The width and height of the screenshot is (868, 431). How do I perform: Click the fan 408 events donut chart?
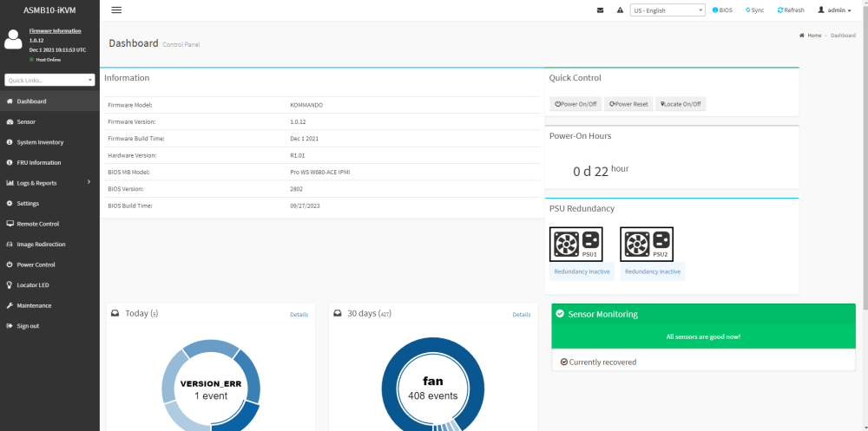(432, 388)
